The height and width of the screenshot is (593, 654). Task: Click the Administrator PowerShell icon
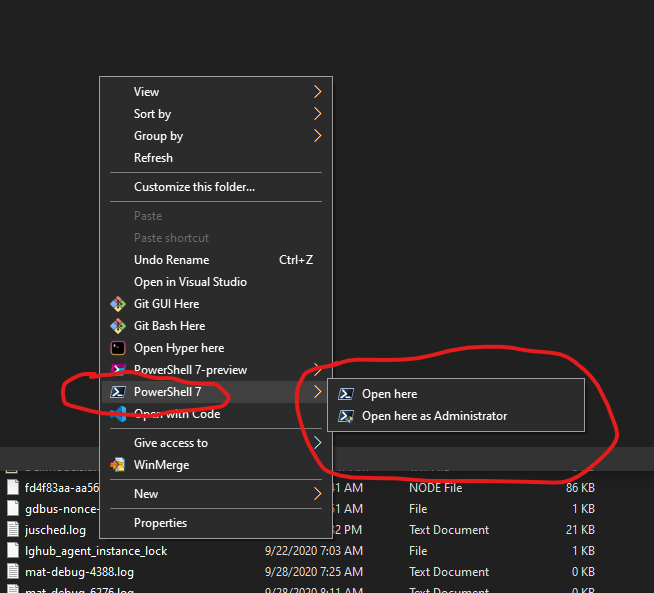point(346,416)
